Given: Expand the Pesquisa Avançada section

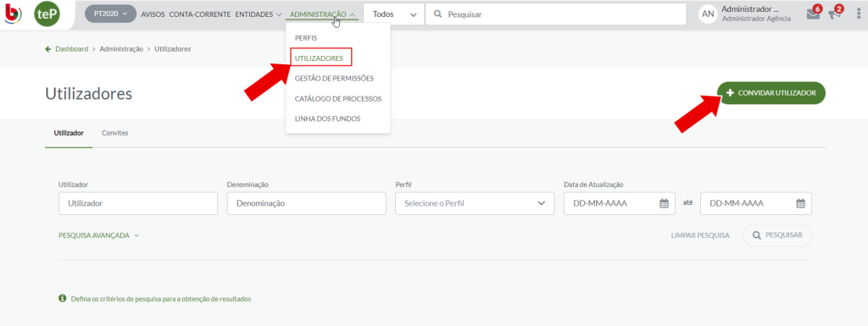Looking at the screenshot, I should point(98,235).
